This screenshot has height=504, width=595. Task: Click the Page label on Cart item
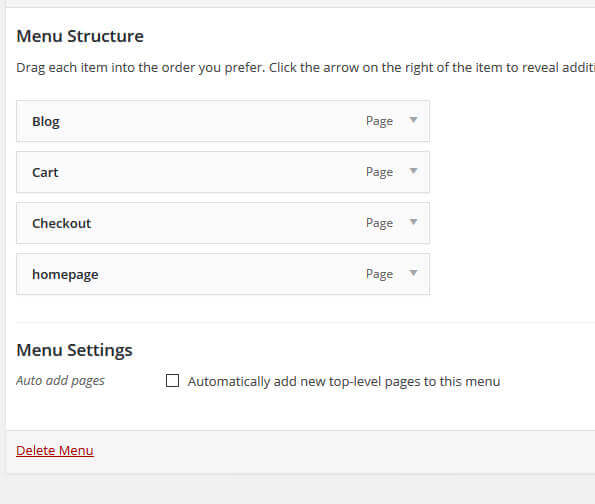pos(379,172)
